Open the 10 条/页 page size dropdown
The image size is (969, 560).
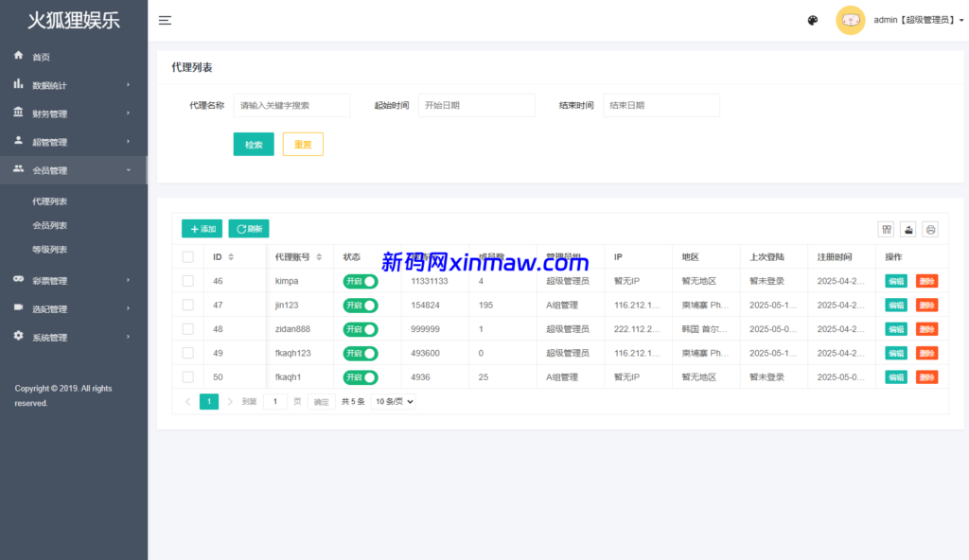click(x=394, y=402)
